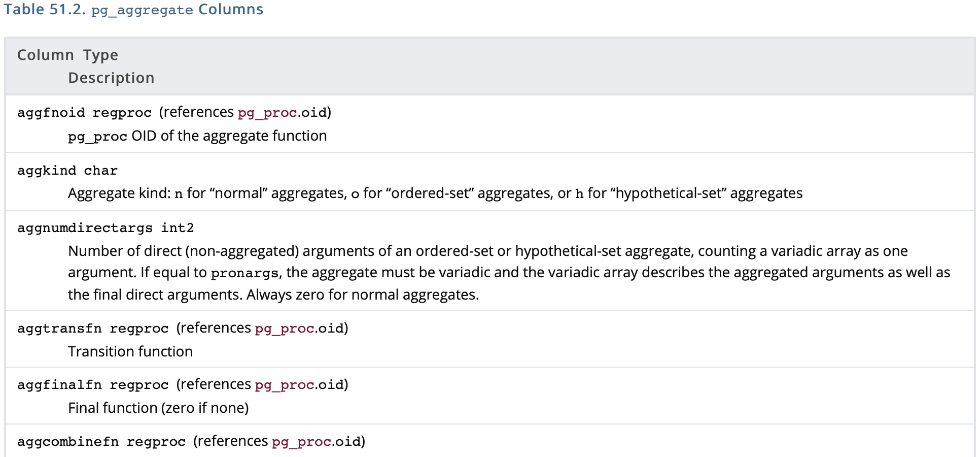Click the char type beside aggkind
Screen dimensions: 980x457
point(100,171)
